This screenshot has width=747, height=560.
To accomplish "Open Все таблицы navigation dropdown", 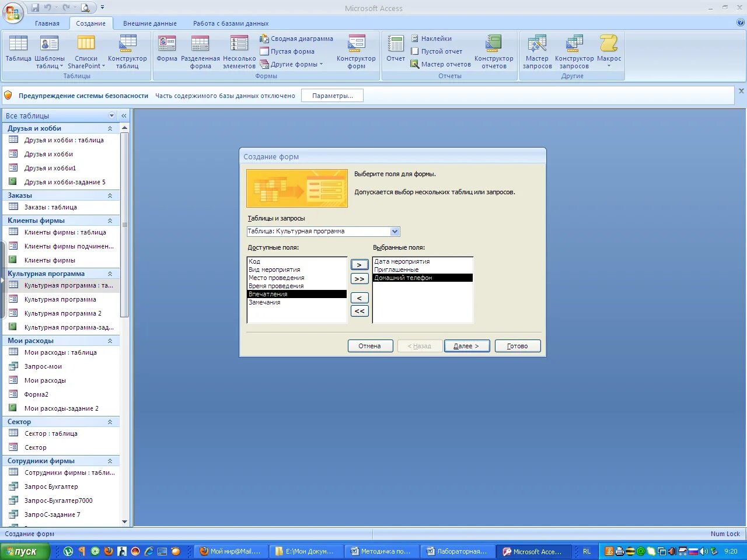I will [x=111, y=116].
